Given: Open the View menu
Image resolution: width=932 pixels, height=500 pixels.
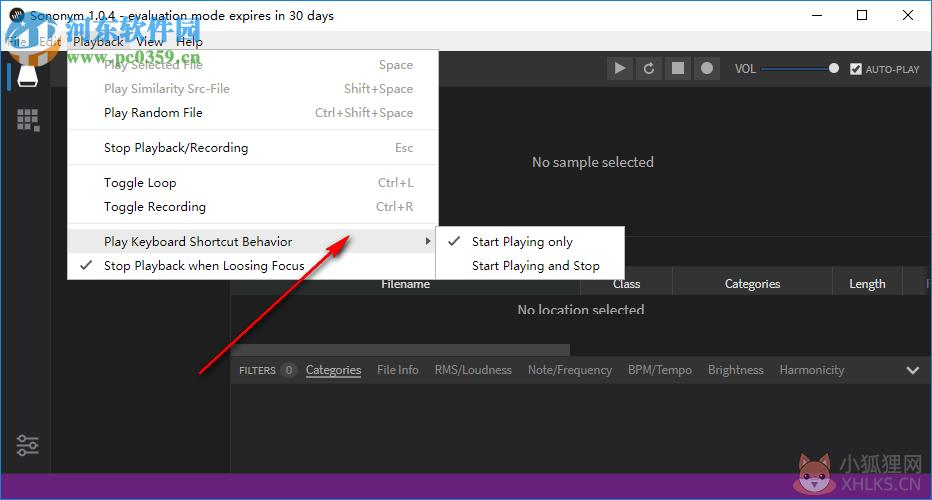Looking at the screenshot, I should (149, 42).
